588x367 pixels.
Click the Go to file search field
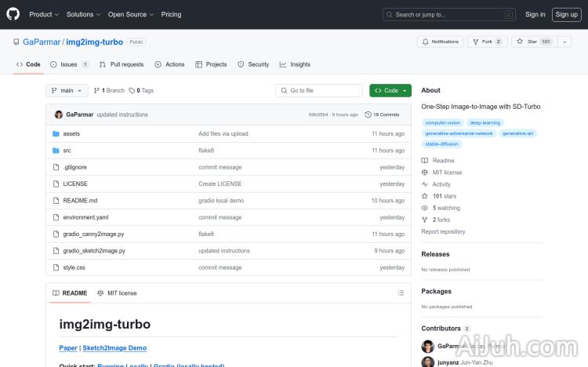319,91
